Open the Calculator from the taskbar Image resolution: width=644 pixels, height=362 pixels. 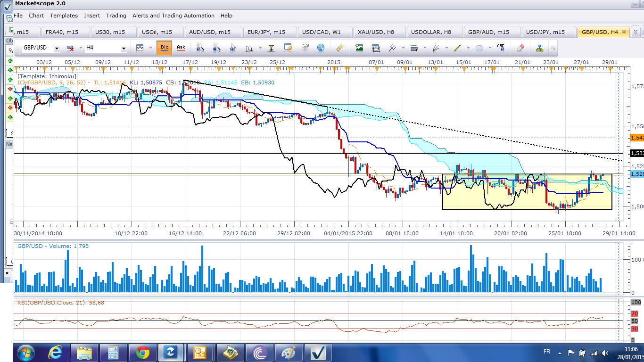pos(113,352)
